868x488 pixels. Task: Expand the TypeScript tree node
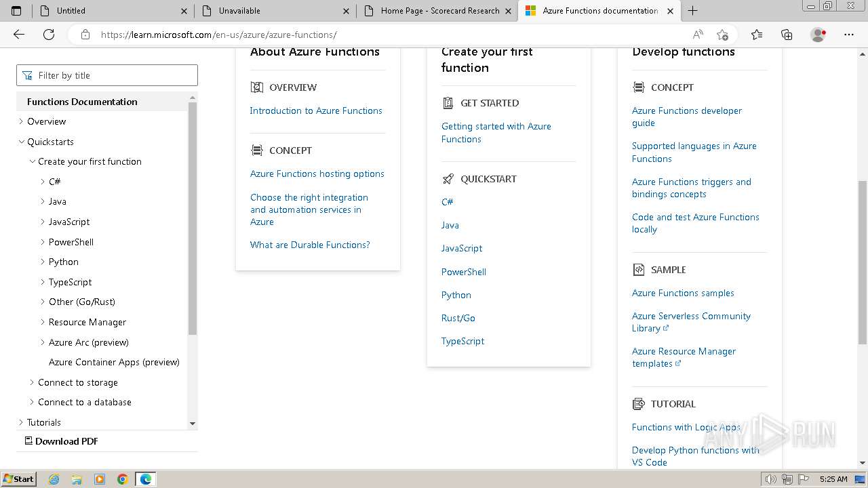point(43,282)
